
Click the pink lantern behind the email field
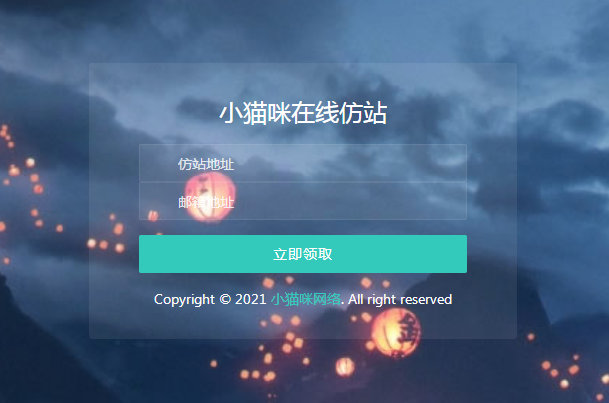(210, 197)
